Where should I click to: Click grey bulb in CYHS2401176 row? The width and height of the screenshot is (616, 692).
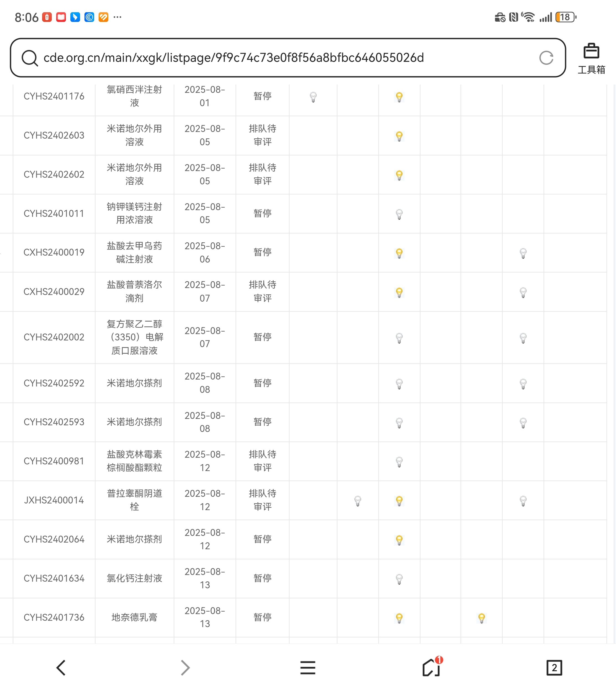pos(313,97)
